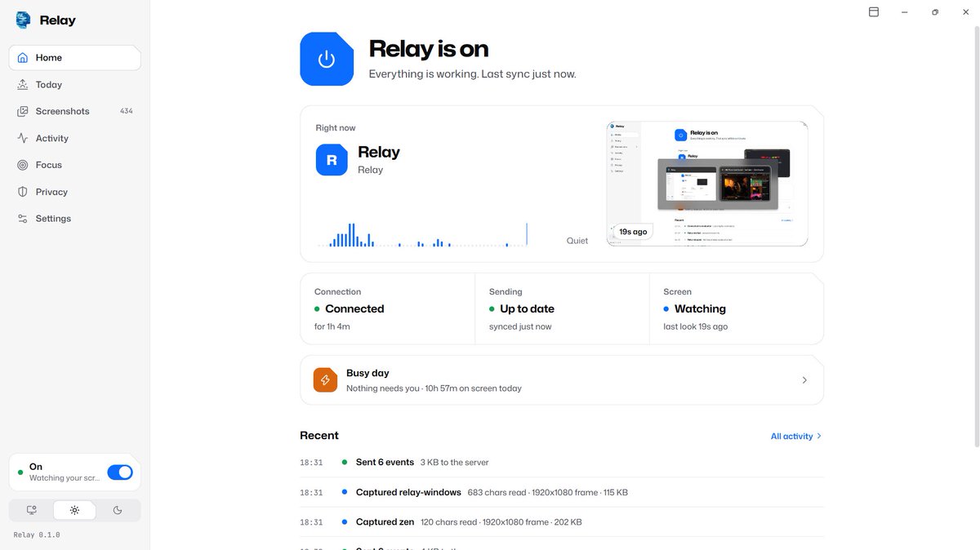Click the Settings sliders icon
980x550 pixels.
click(x=23, y=219)
